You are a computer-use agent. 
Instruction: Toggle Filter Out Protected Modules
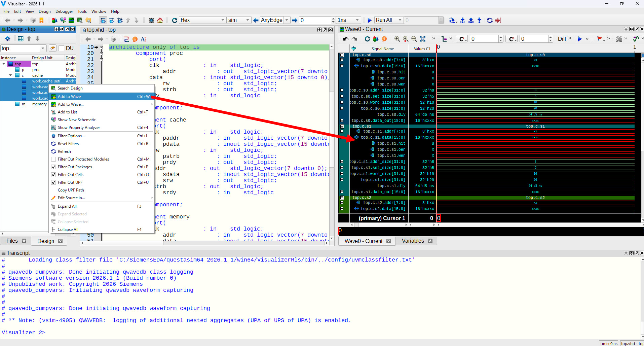(x=53, y=159)
